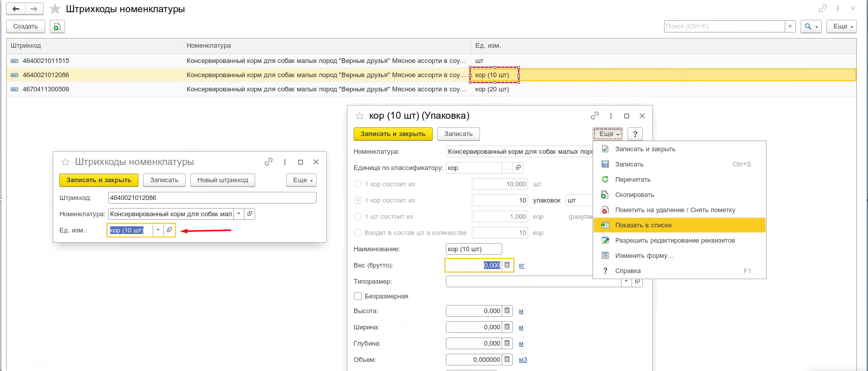Click the Создать button
Image resolution: width=868 pixels, height=371 pixels.
pyautogui.click(x=25, y=26)
